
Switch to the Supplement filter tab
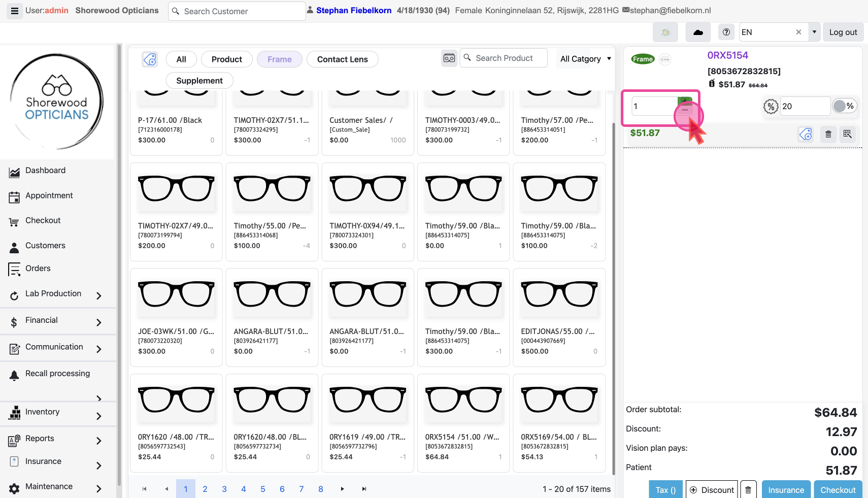click(x=199, y=81)
